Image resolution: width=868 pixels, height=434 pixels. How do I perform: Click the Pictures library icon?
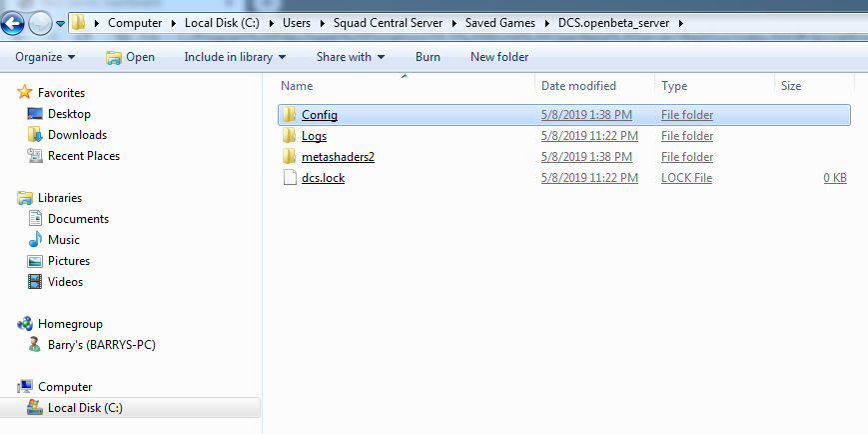coord(35,261)
